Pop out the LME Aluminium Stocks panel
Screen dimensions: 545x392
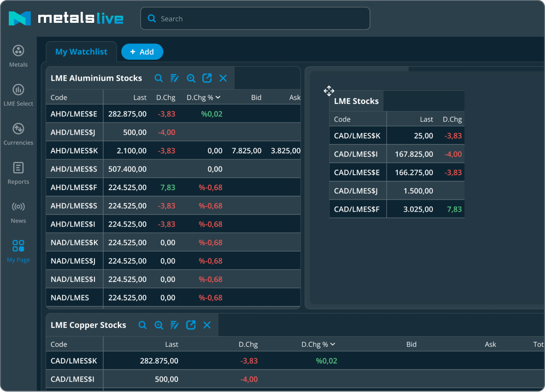pos(207,78)
